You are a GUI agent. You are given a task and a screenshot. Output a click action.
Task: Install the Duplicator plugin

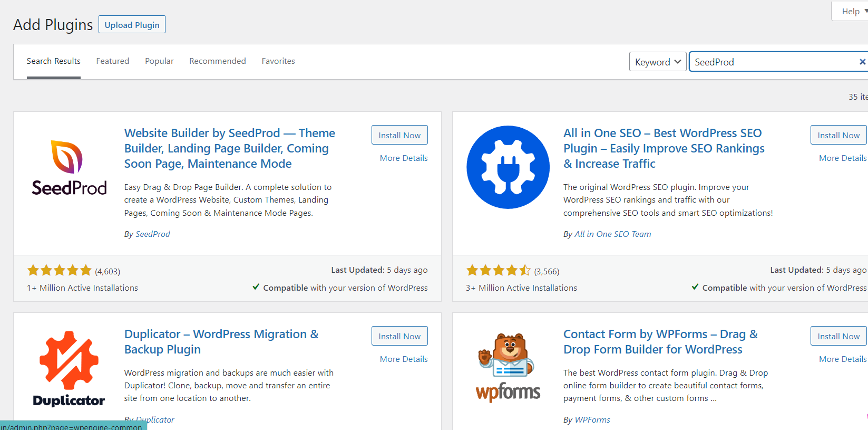point(399,336)
